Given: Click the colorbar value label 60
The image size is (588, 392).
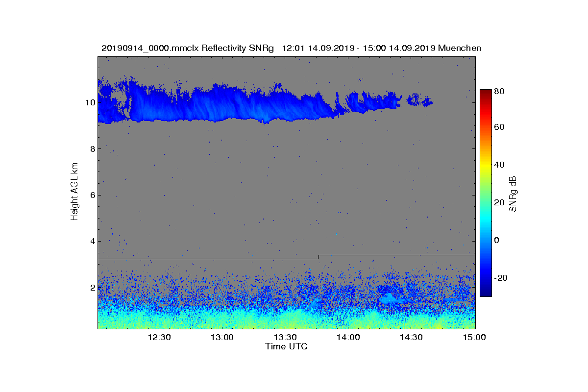Looking at the screenshot, I should click(500, 127).
